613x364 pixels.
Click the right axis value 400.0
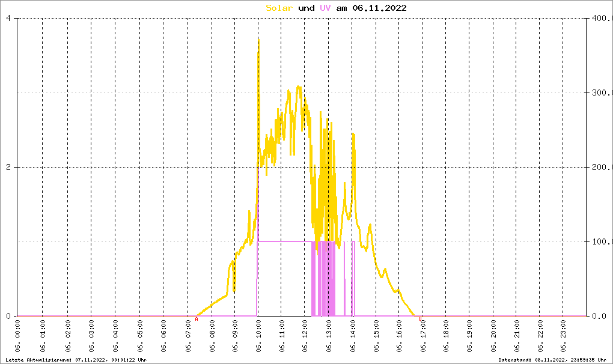[x=600, y=18]
